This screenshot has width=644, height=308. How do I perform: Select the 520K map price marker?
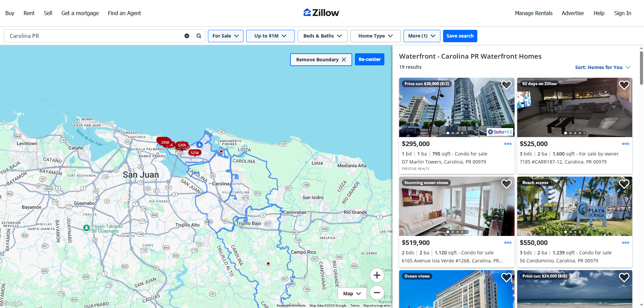tap(182, 145)
